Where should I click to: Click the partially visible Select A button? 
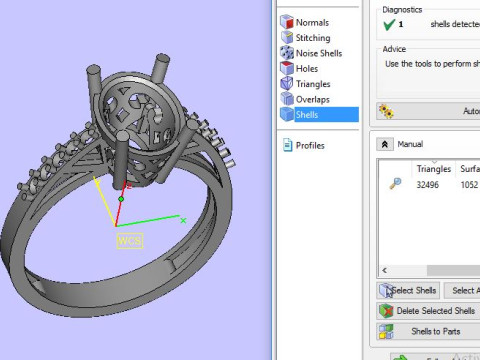(463, 290)
